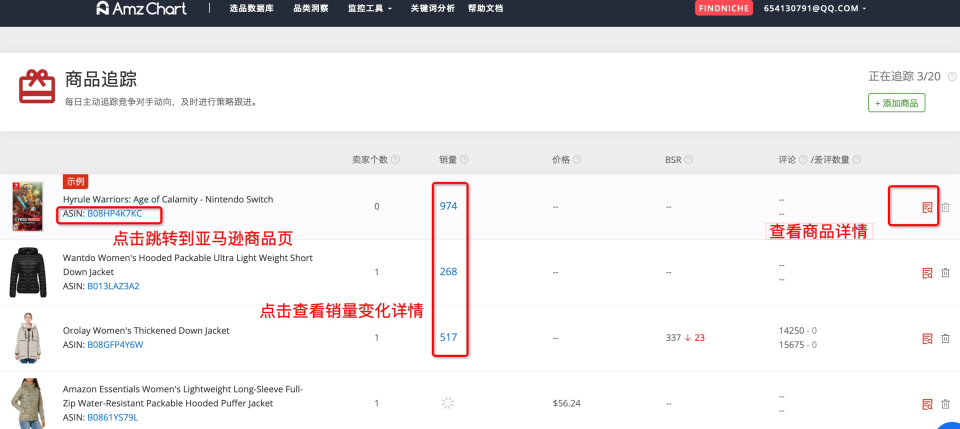
Task: Click trash icon for Wantdo jacket row
Action: (x=945, y=273)
